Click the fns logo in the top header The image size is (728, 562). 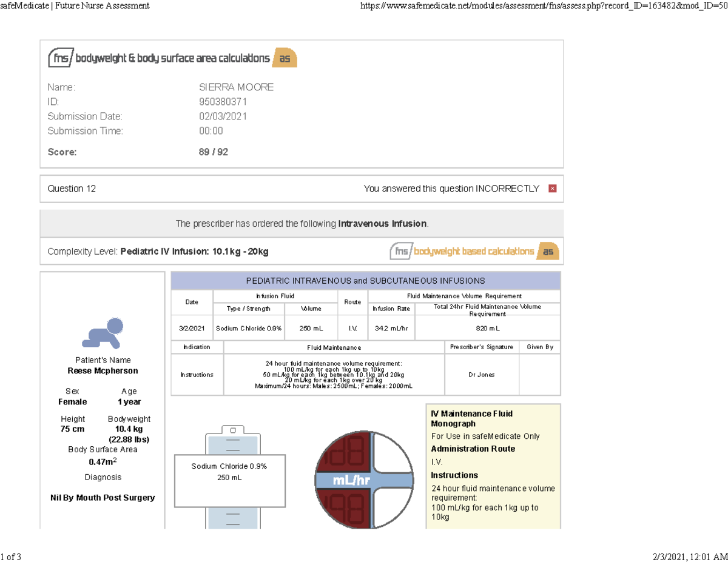point(61,58)
